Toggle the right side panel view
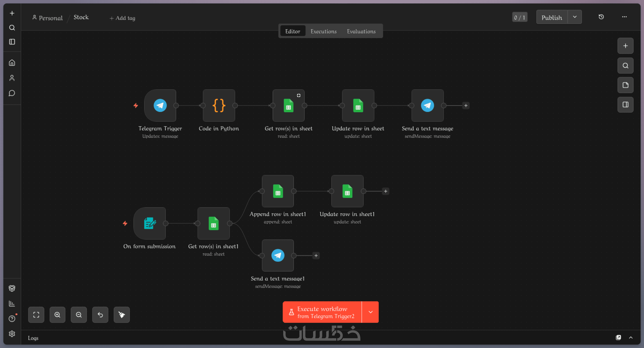 (x=625, y=105)
